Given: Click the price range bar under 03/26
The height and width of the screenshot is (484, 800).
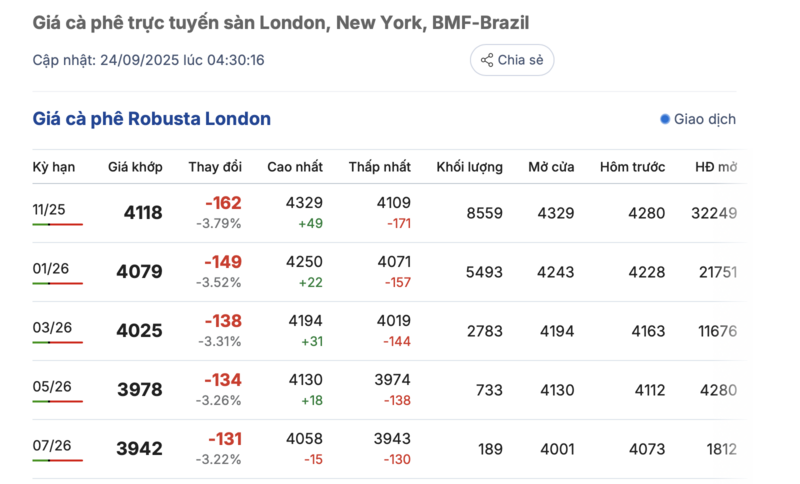Looking at the screenshot, I should [57, 342].
